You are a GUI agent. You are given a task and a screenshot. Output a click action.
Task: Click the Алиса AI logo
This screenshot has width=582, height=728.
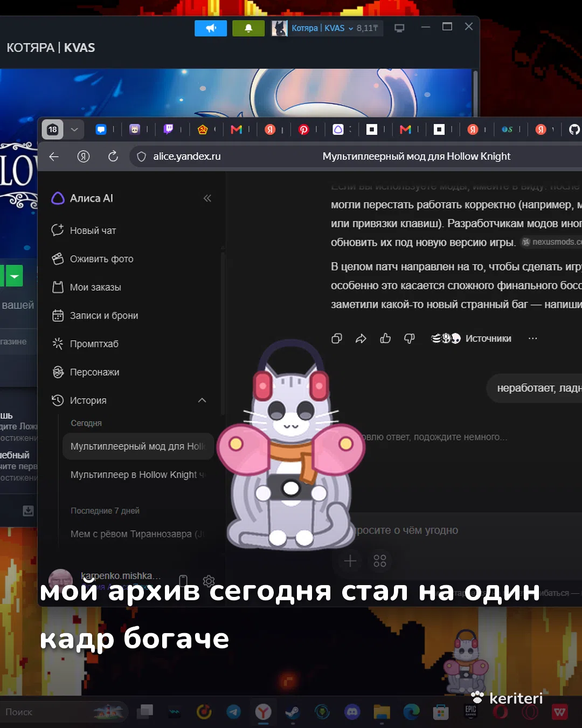(82, 198)
